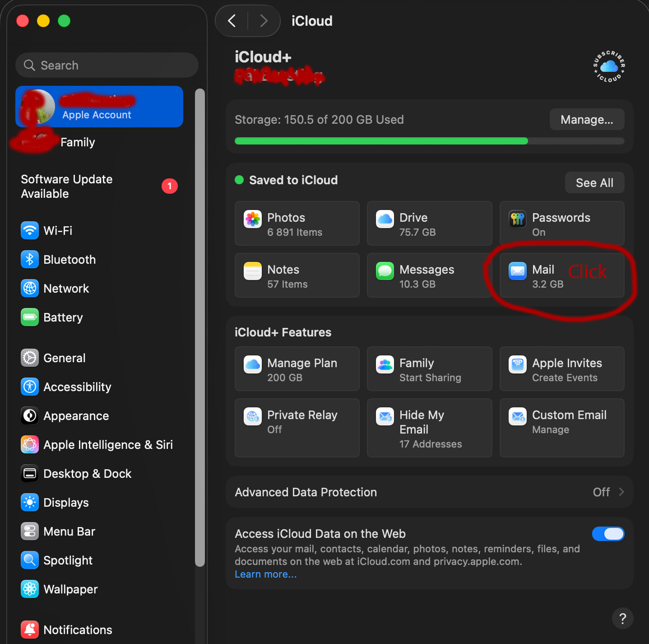Expand Advanced Data Protection row
This screenshot has height=644, width=649.
[x=429, y=492]
